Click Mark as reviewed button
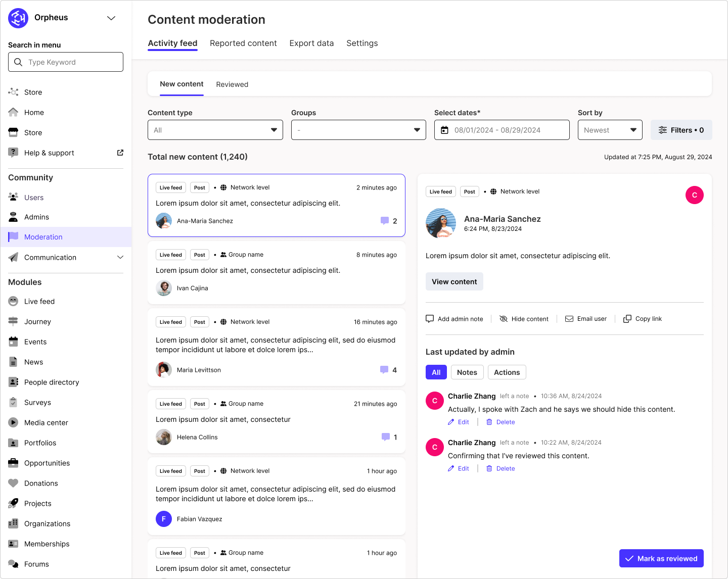 coord(661,558)
